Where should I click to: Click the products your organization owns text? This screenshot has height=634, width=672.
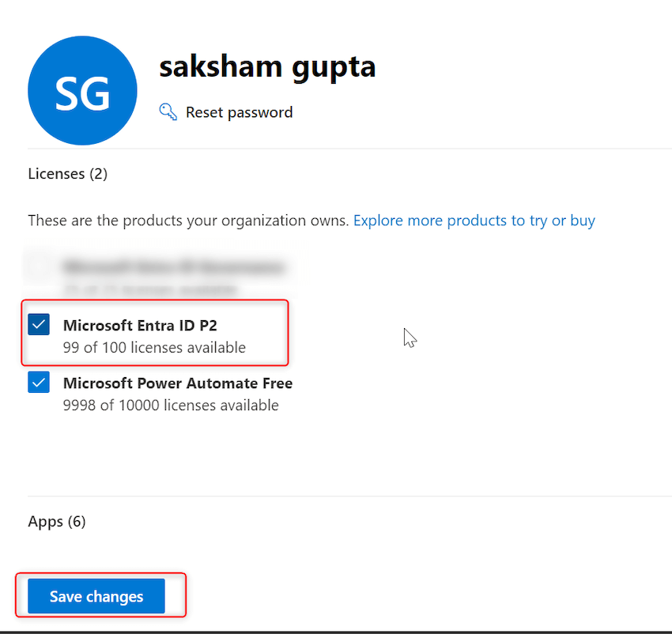188,221
